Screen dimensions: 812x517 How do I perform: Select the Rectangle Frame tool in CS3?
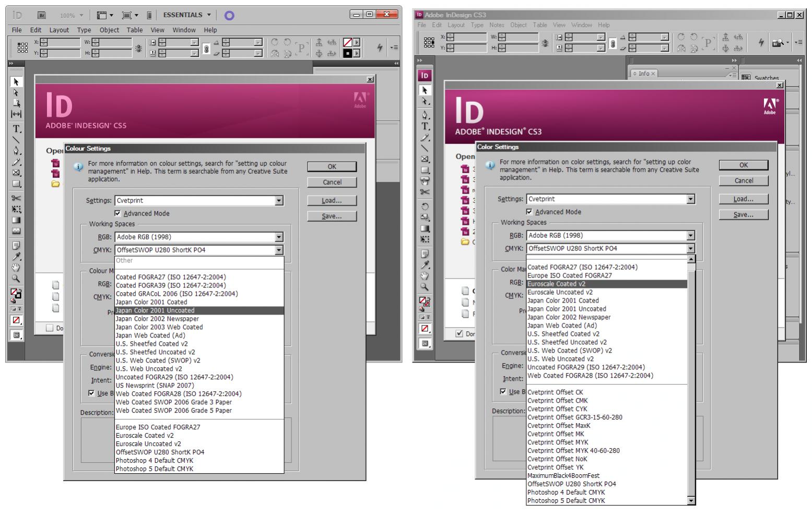coord(425,159)
